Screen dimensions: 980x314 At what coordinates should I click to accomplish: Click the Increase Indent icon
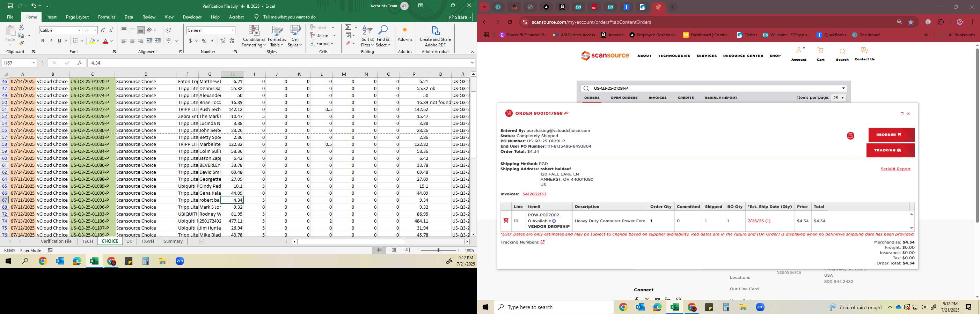coord(158,41)
